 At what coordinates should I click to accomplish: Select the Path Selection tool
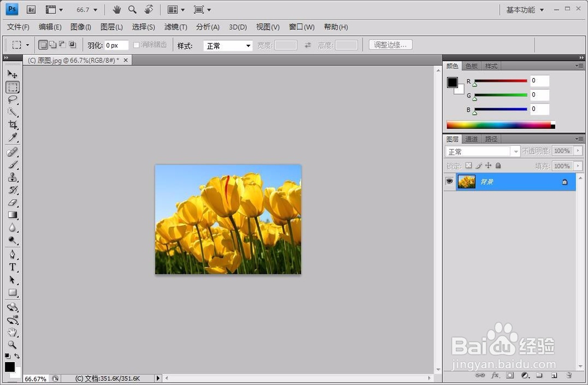tap(12, 280)
